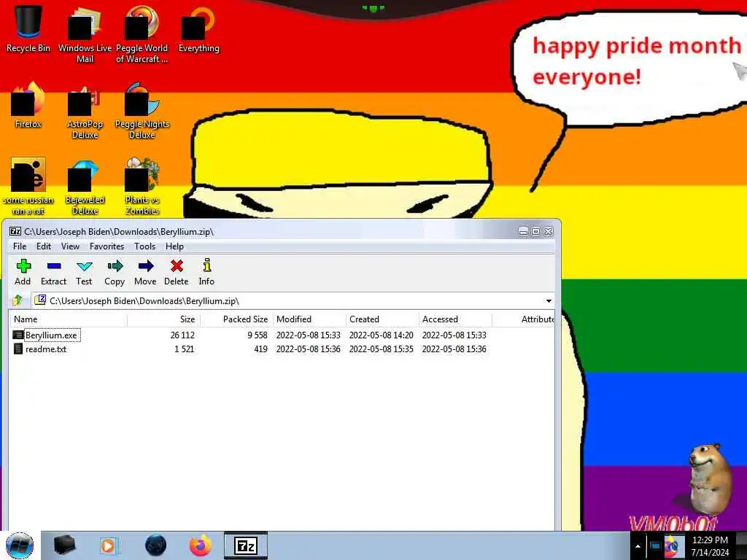Image resolution: width=747 pixels, height=560 pixels.
Task: Click the packed size value 419
Action: [260, 349]
